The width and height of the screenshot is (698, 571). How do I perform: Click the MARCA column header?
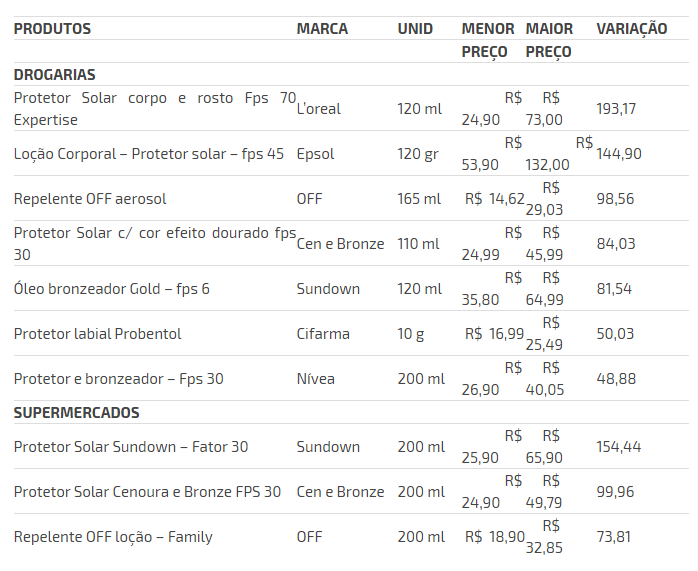click(322, 29)
